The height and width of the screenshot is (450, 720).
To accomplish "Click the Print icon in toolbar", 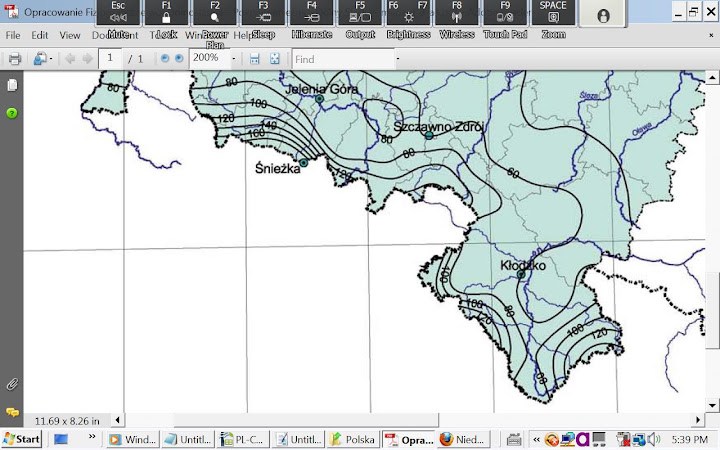I will [x=15, y=59].
